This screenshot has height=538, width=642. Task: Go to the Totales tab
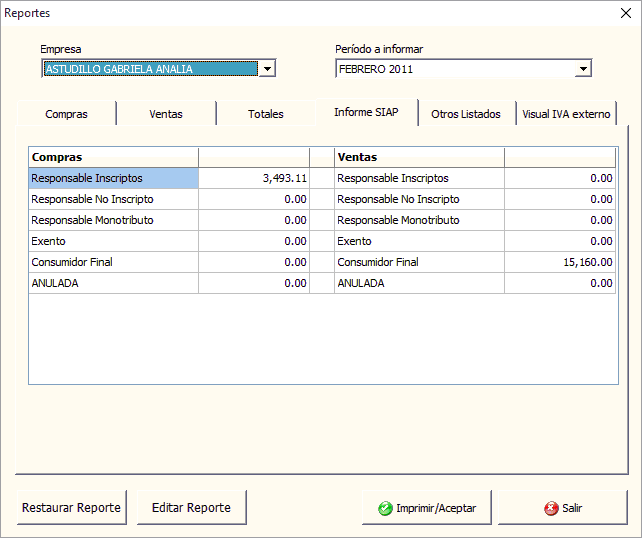pos(266,114)
